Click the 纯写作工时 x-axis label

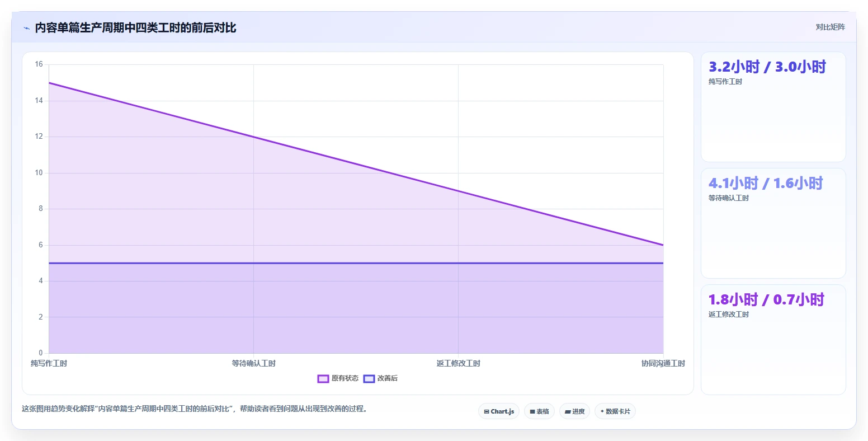[x=49, y=364]
